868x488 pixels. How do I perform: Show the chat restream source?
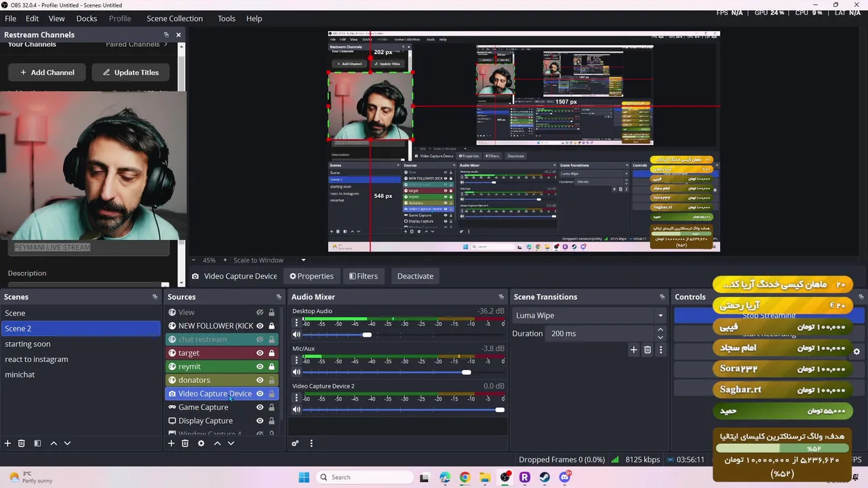tap(260, 340)
